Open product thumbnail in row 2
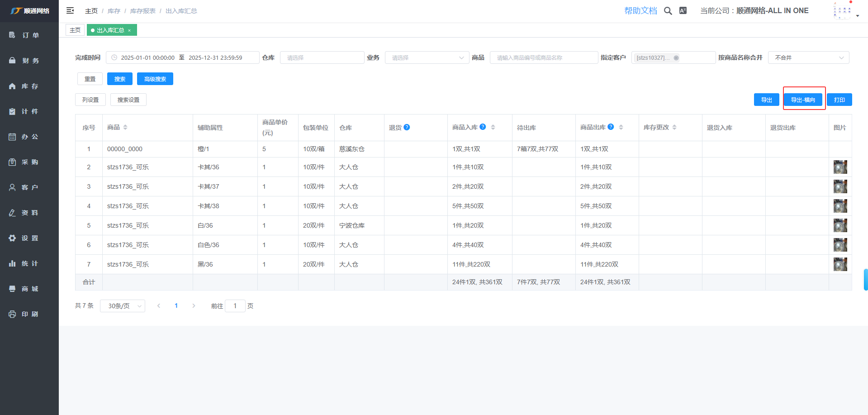The image size is (868, 415). (x=840, y=167)
